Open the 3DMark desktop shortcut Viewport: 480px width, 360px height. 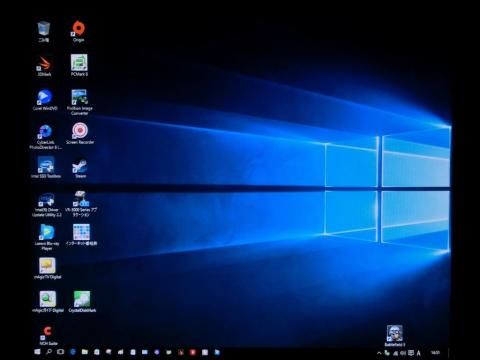[x=44, y=66]
